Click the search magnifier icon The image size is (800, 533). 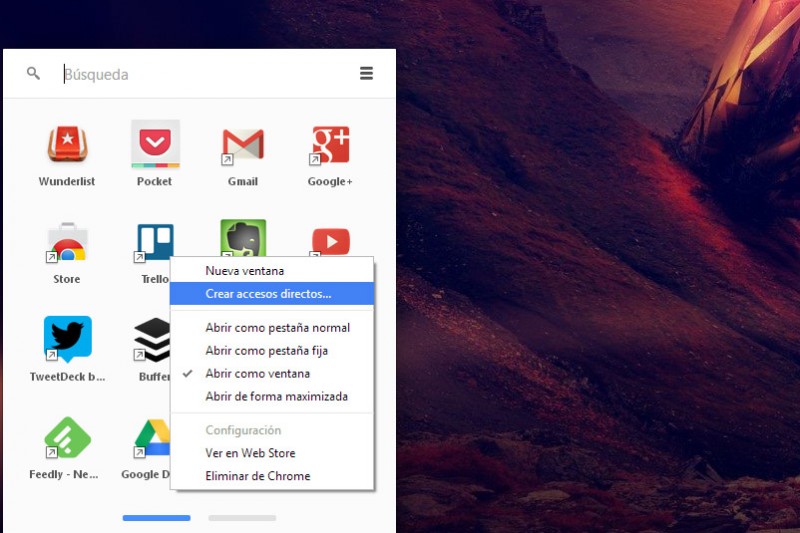[33, 73]
